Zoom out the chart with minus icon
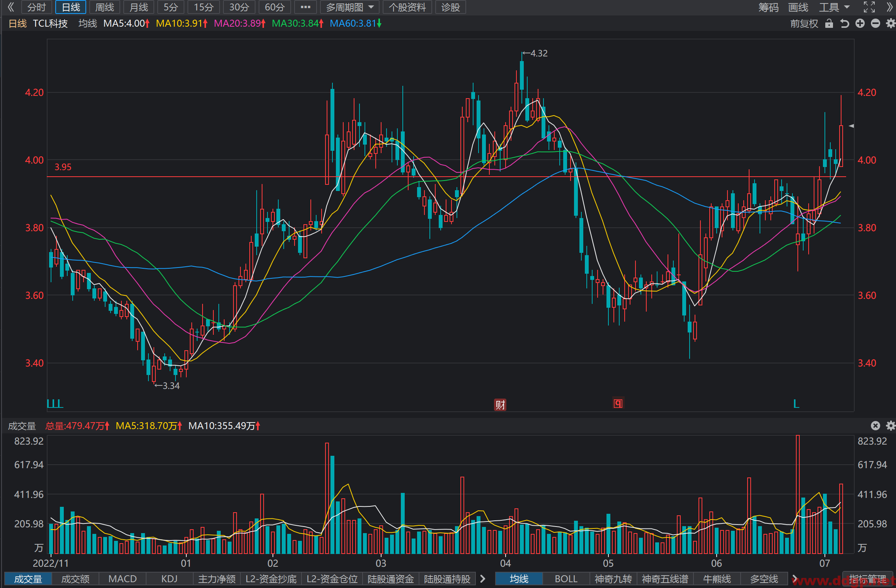896x588 pixels. click(x=876, y=24)
